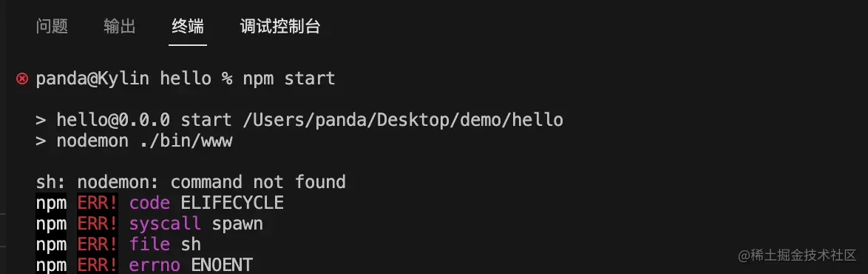Click the 'spawn' value text
Viewport: 868px width, 274px height.
point(237,224)
